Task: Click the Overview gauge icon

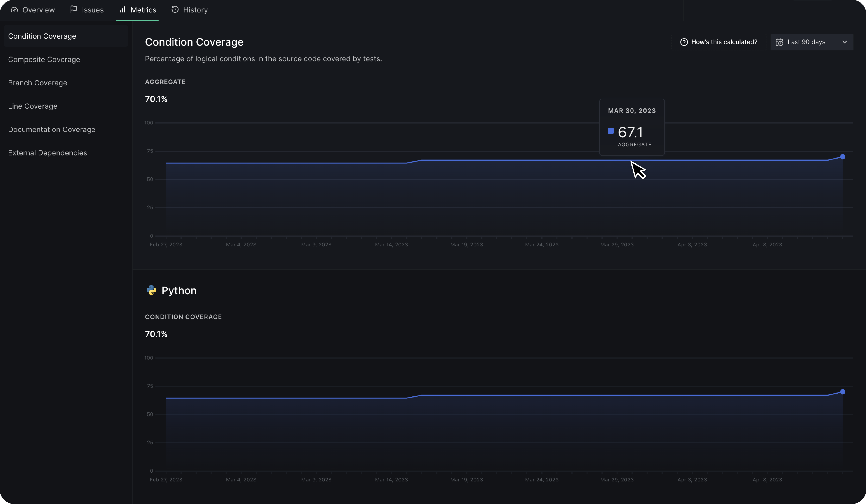Action: click(14, 10)
